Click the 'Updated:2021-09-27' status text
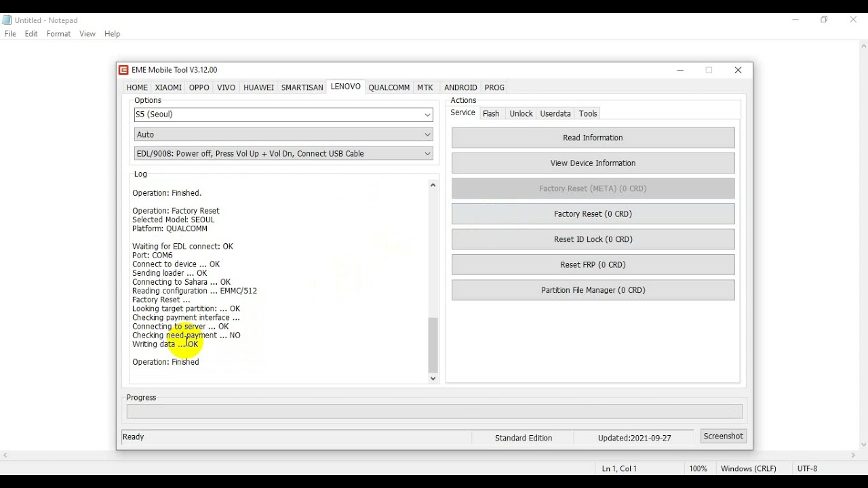Image resolution: width=868 pixels, height=488 pixels. 635,438
